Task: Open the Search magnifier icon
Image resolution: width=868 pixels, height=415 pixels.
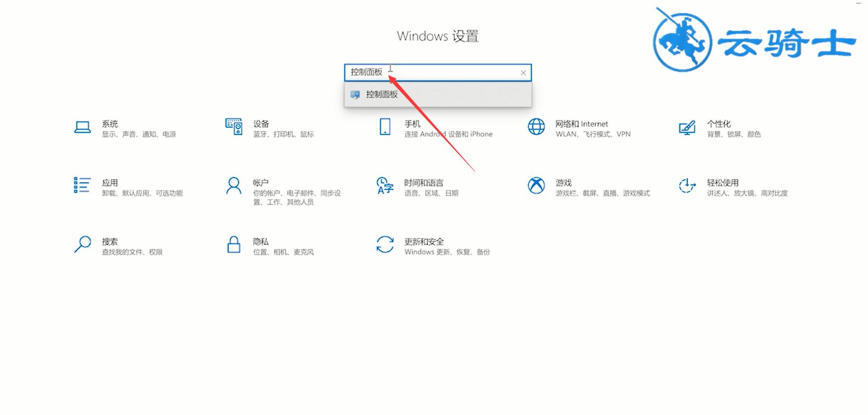Action: tap(82, 244)
